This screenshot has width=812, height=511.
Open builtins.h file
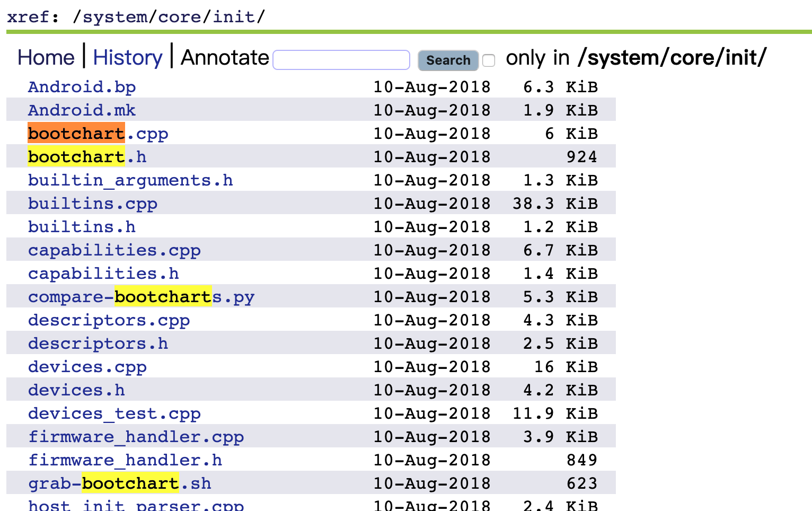(x=82, y=227)
